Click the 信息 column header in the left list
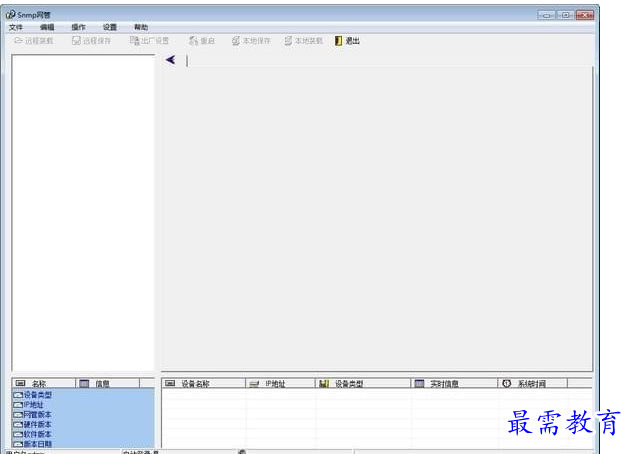The height and width of the screenshot is (454, 629). [x=108, y=383]
